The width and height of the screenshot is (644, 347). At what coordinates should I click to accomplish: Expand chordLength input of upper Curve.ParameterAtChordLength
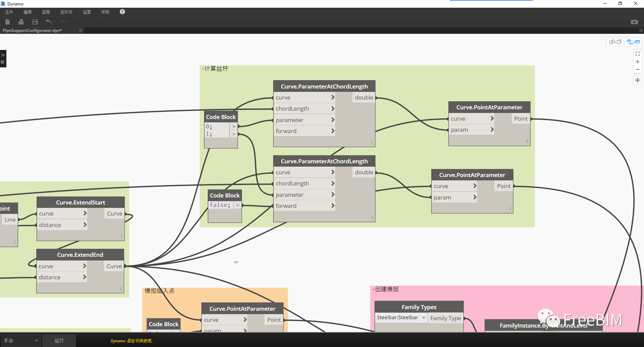click(333, 109)
